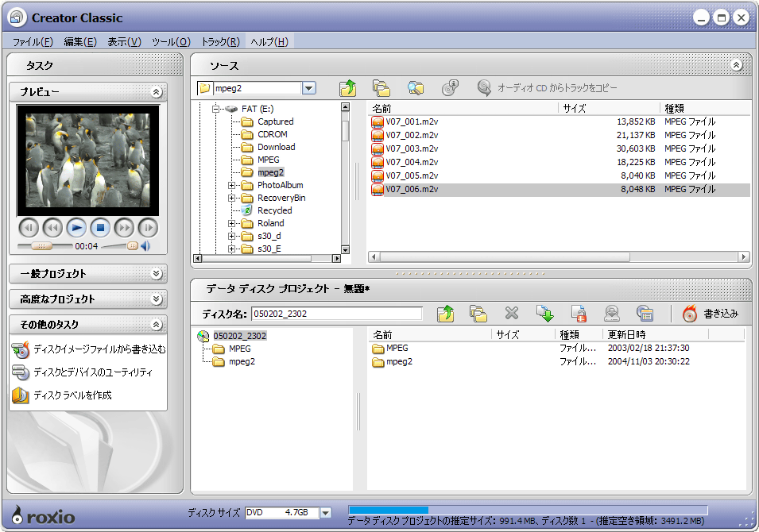Open the mpeg2 folder path dropdown
The image size is (759, 532).
309,88
